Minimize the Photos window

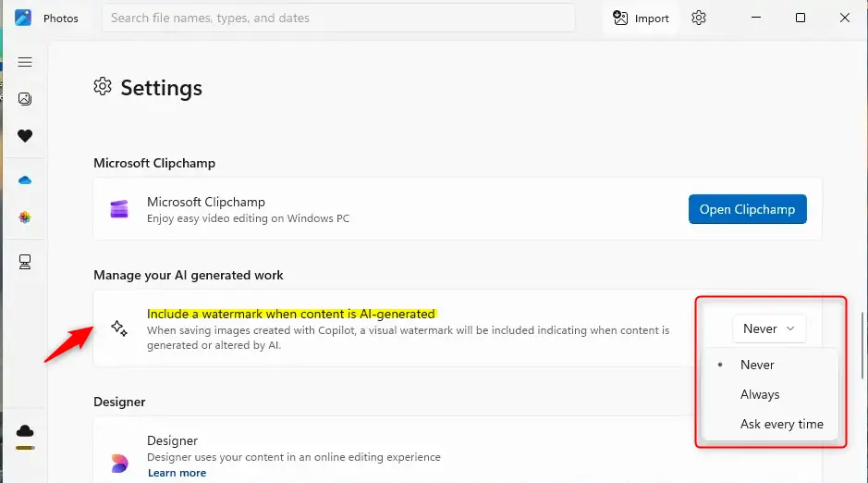[755, 18]
